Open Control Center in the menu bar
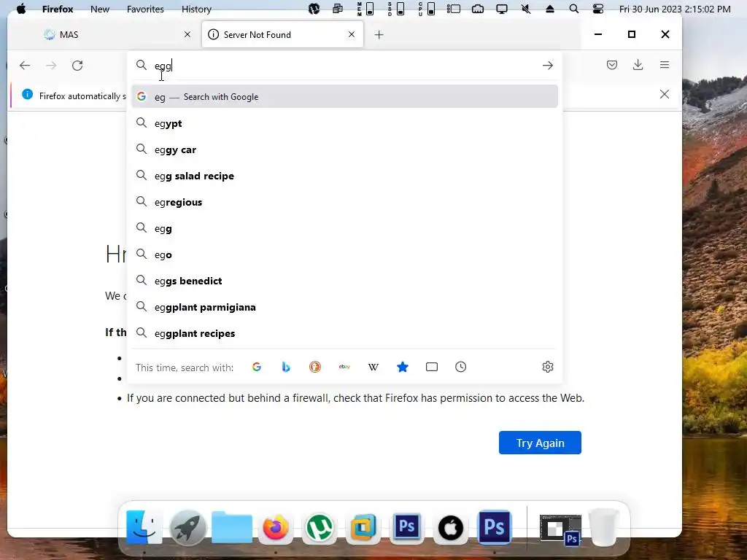Image resolution: width=747 pixels, height=560 pixels. [x=598, y=9]
